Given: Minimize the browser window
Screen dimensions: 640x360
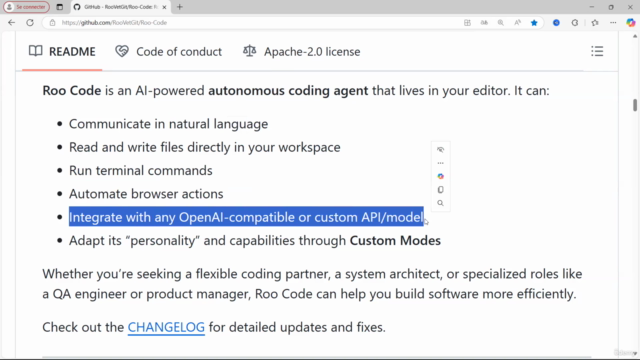Looking at the screenshot, I should pyautogui.click(x=592, y=7).
